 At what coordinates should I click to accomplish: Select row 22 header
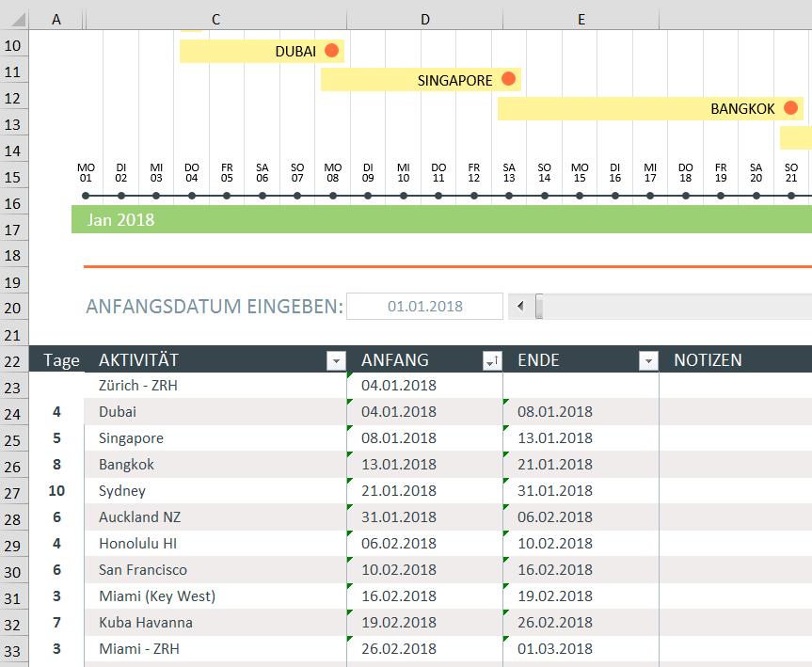(x=13, y=361)
